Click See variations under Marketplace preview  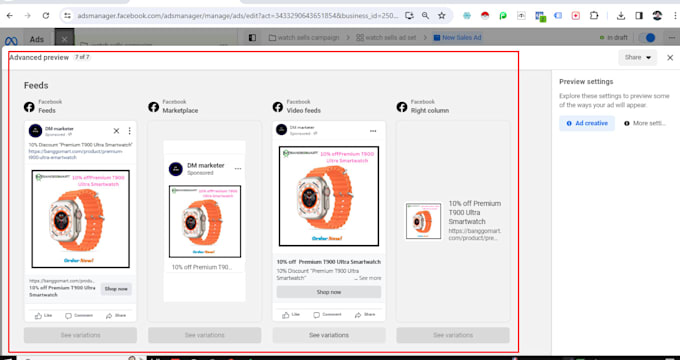(x=205, y=335)
